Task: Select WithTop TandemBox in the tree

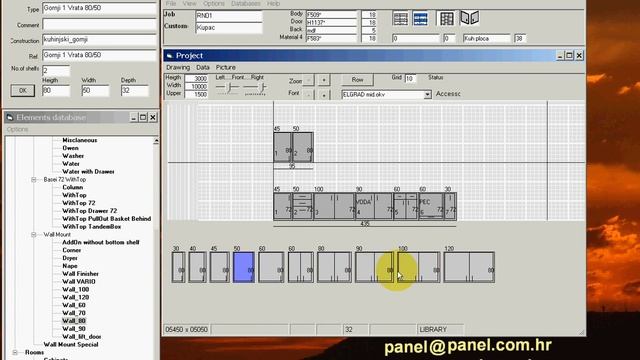Action: 91,227
